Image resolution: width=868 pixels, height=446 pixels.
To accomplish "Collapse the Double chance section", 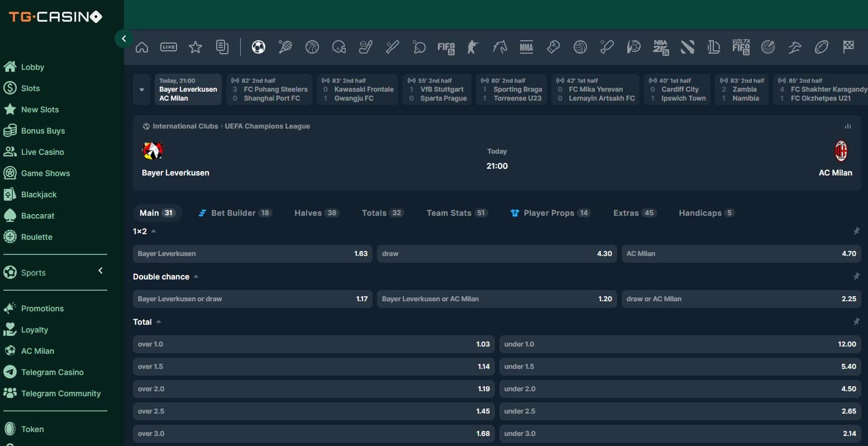I will [x=196, y=276].
